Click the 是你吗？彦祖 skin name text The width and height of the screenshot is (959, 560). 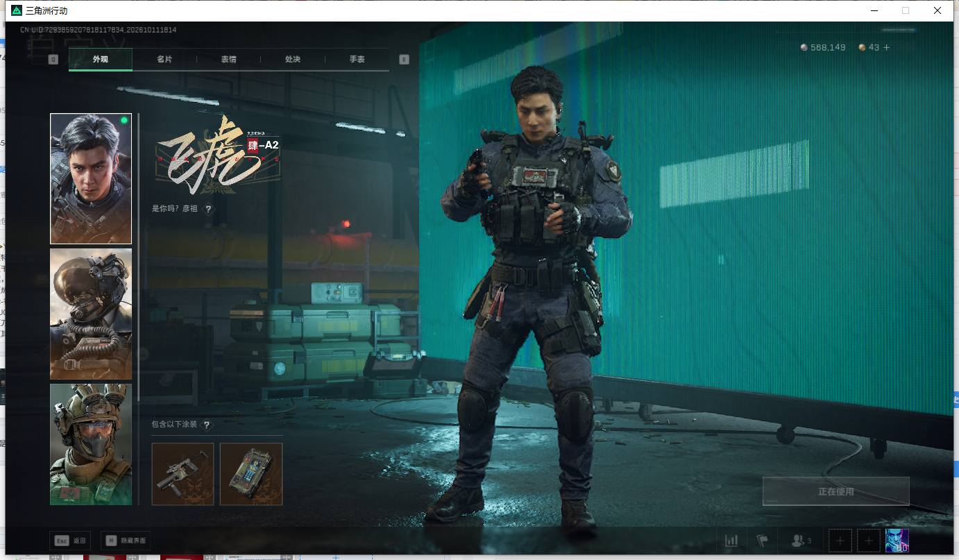[x=175, y=209]
